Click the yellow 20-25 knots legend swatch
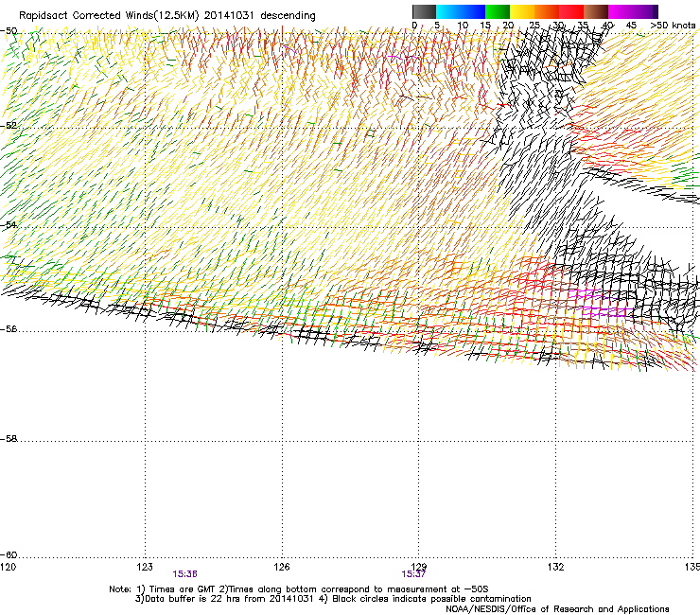 point(522,11)
